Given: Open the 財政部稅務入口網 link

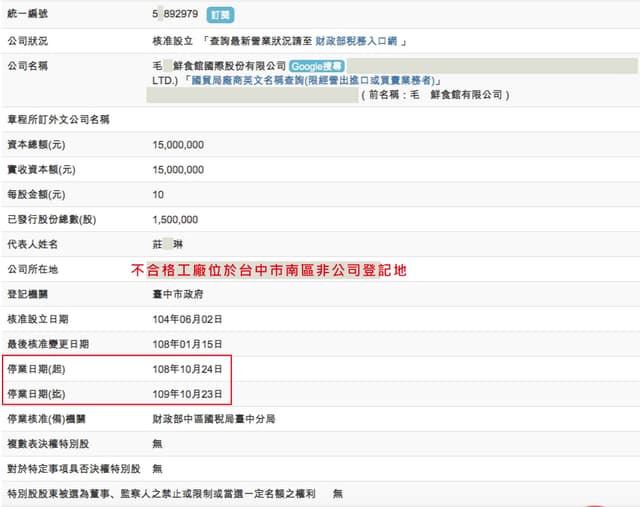Looking at the screenshot, I should [356, 41].
